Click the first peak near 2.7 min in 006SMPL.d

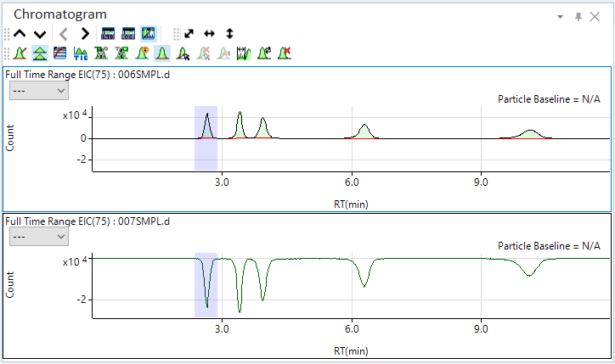pos(206,126)
